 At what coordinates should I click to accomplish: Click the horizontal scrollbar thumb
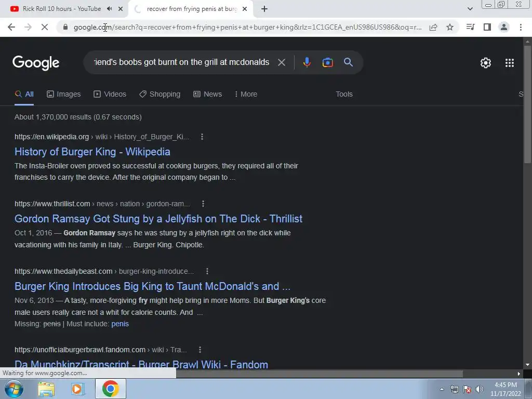(320, 374)
